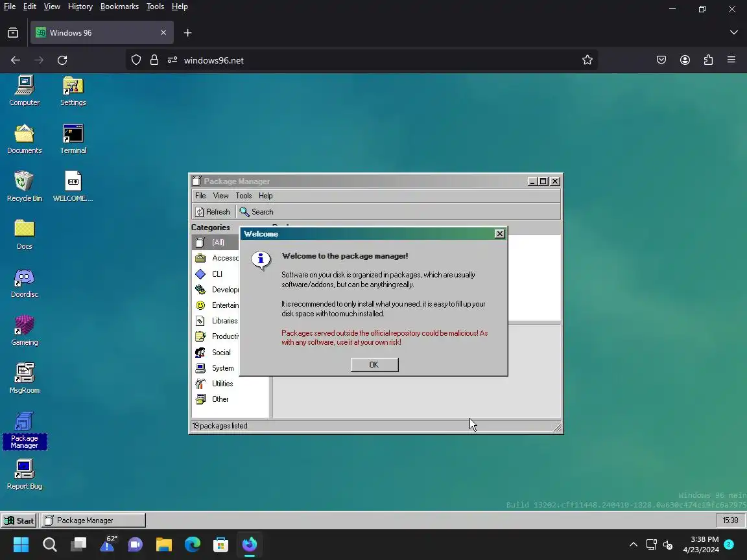Open the Report Bug shortcut
Screen dimensions: 747x560
pyautogui.click(x=24, y=474)
